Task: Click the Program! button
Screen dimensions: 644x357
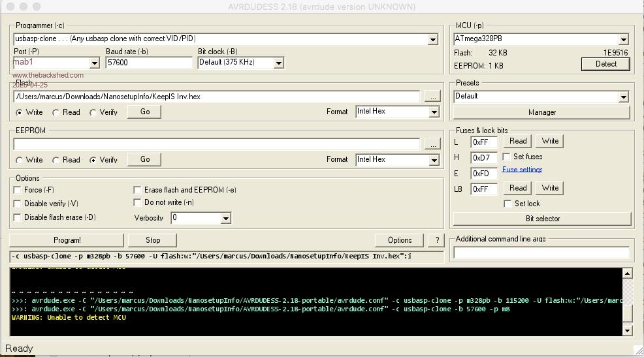Action: point(67,240)
